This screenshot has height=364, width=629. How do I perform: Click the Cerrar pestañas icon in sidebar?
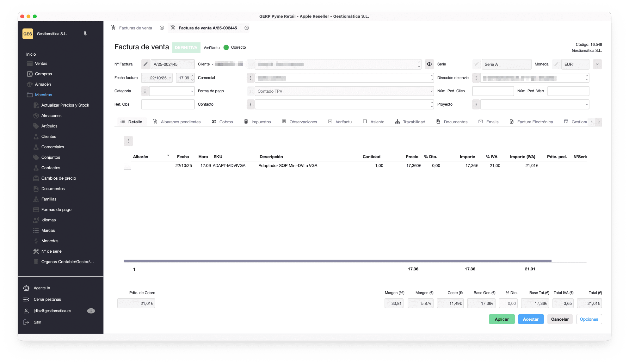26,299
